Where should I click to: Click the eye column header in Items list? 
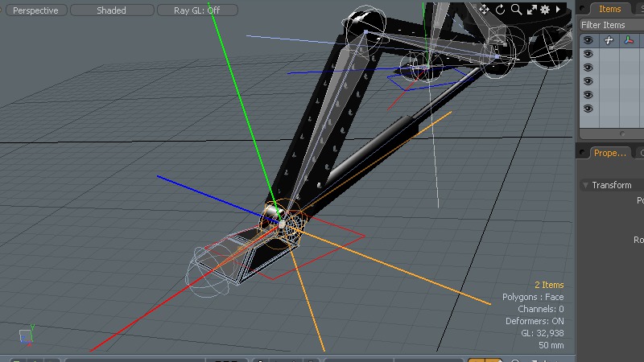click(x=588, y=40)
